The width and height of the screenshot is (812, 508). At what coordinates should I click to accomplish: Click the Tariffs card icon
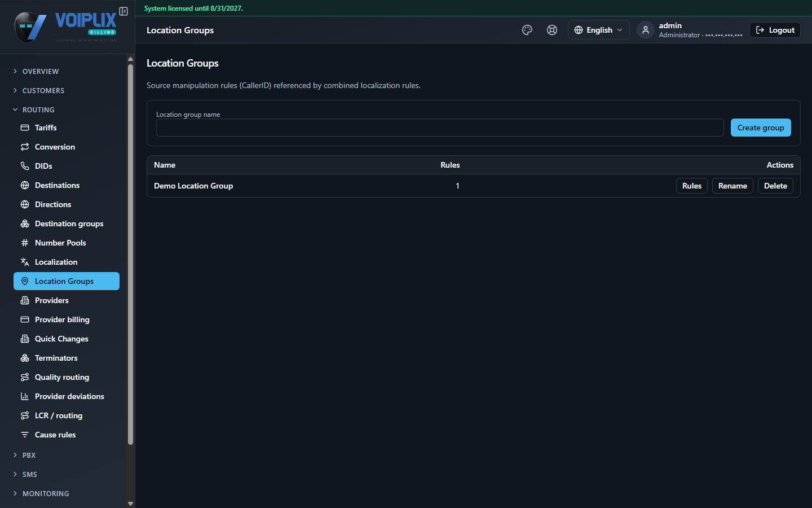coord(25,128)
